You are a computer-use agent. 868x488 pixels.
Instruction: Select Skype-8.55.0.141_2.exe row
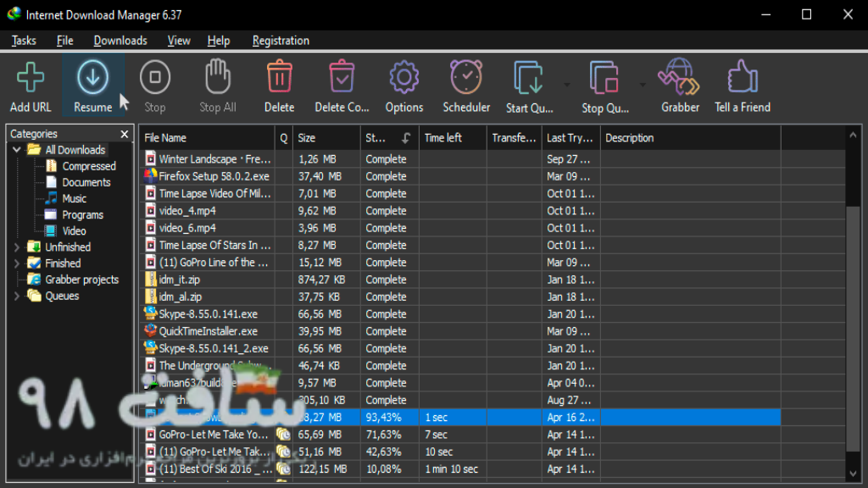coord(460,348)
